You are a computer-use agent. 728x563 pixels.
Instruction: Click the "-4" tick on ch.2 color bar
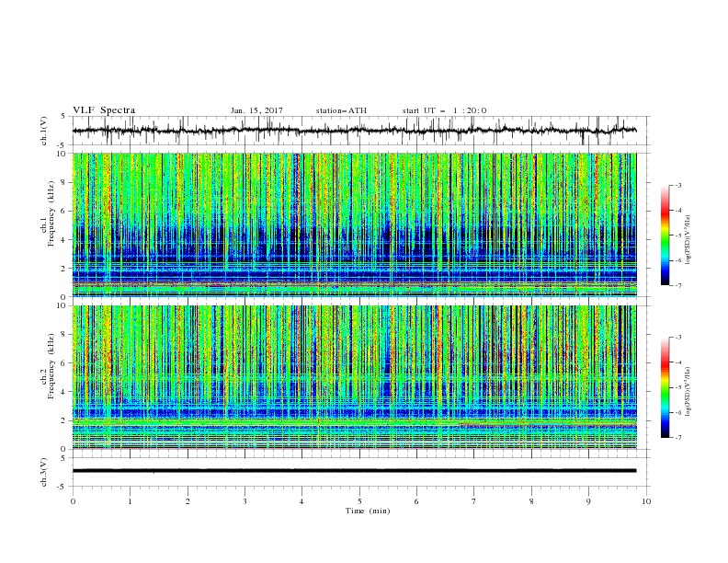pyautogui.click(x=677, y=362)
